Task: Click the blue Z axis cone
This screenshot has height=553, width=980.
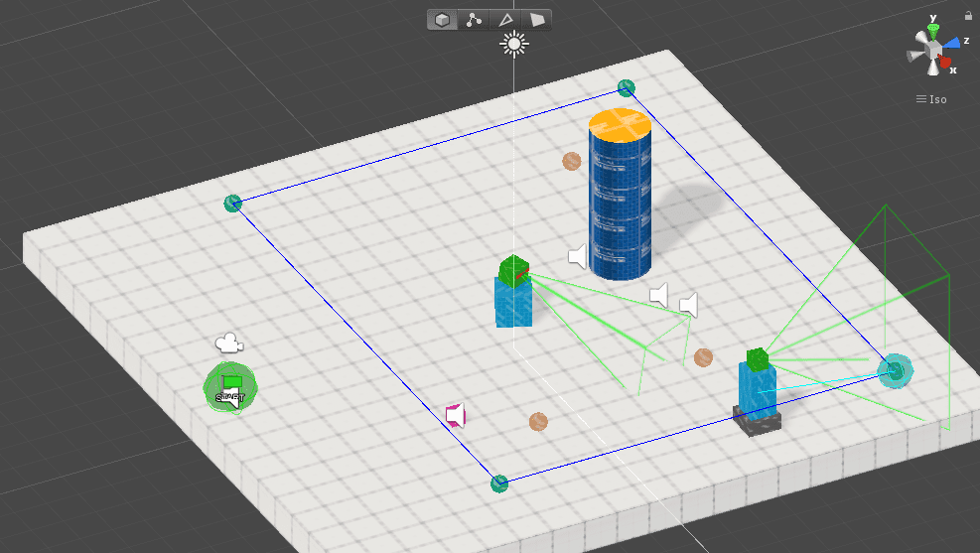Action: click(953, 42)
